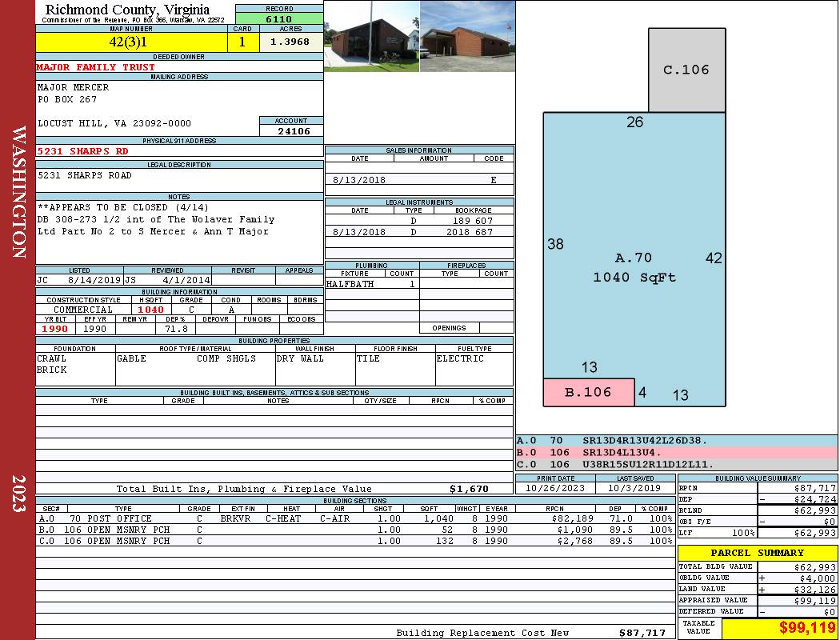Click the pink B.106 sketch area

(x=589, y=393)
